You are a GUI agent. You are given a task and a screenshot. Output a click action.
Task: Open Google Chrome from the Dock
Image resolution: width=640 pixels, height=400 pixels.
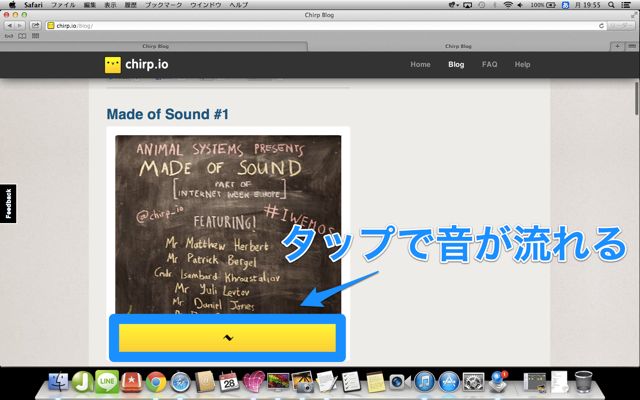[x=156, y=382]
